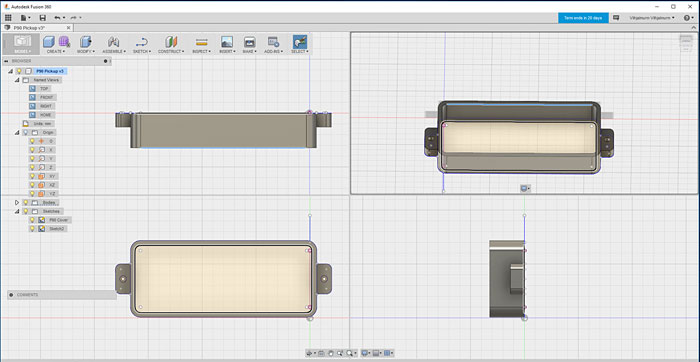Redo the last undone action
The width and height of the screenshot is (700, 362).
[75, 18]
